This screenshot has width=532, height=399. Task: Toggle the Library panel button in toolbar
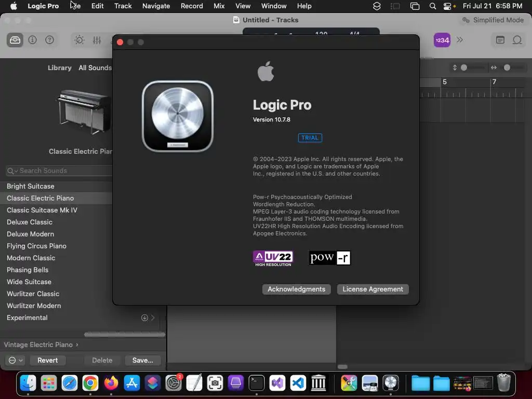tap(15, 40)
